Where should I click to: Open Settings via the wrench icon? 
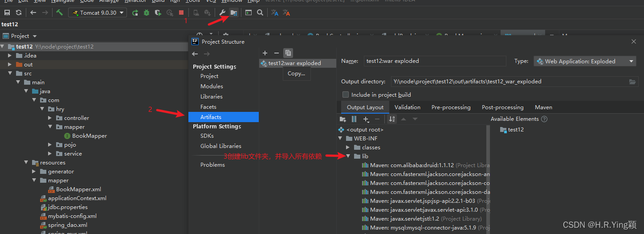click(x=223, y=13)
